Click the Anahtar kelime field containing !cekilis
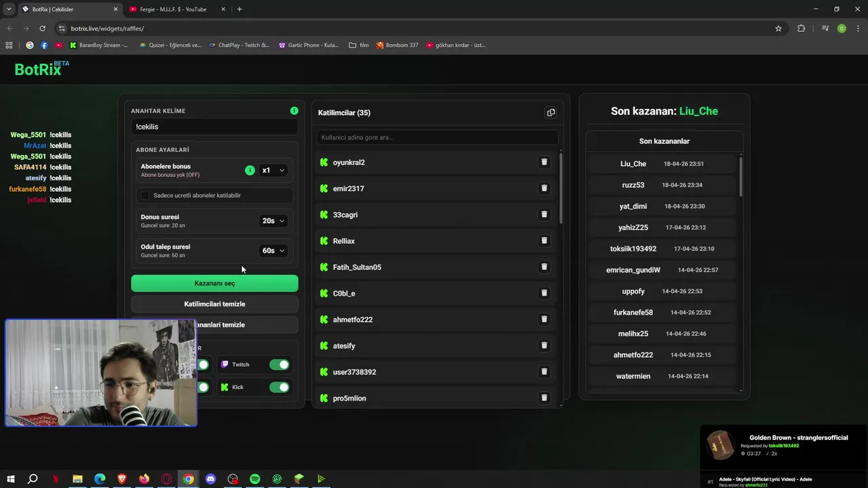The height and width of the screenshot is (488, 868). [214, 127]
